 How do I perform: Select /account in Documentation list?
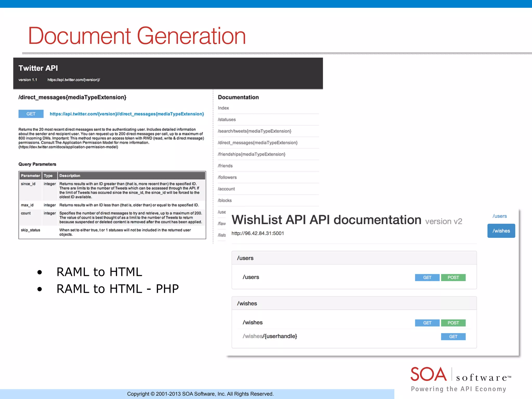point(226,189)
